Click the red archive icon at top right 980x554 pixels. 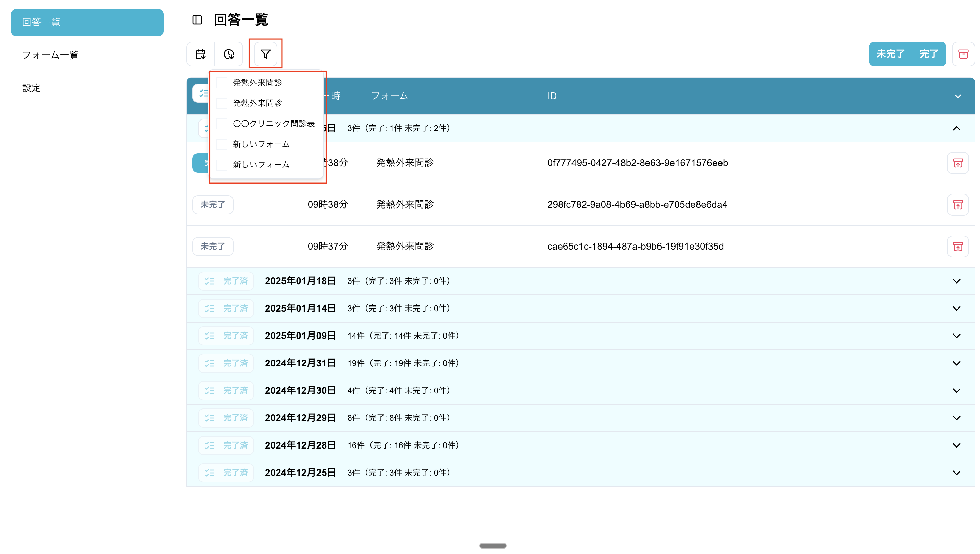tap(963, 54)
